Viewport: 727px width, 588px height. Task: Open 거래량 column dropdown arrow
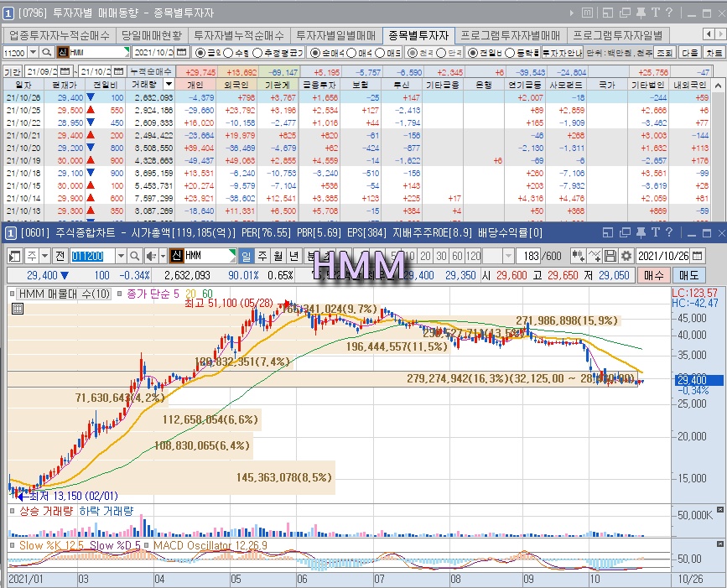click(x=169, y=85)
